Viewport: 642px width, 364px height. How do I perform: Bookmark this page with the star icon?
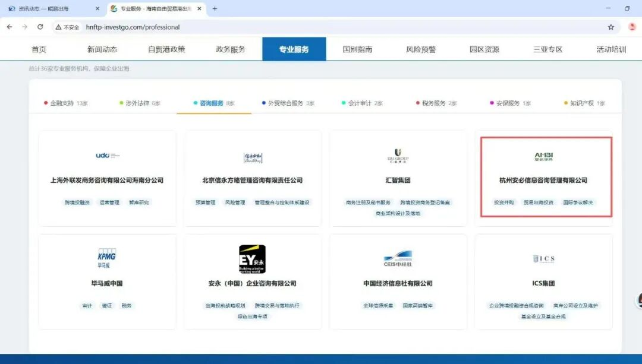[x=611, y=27]
